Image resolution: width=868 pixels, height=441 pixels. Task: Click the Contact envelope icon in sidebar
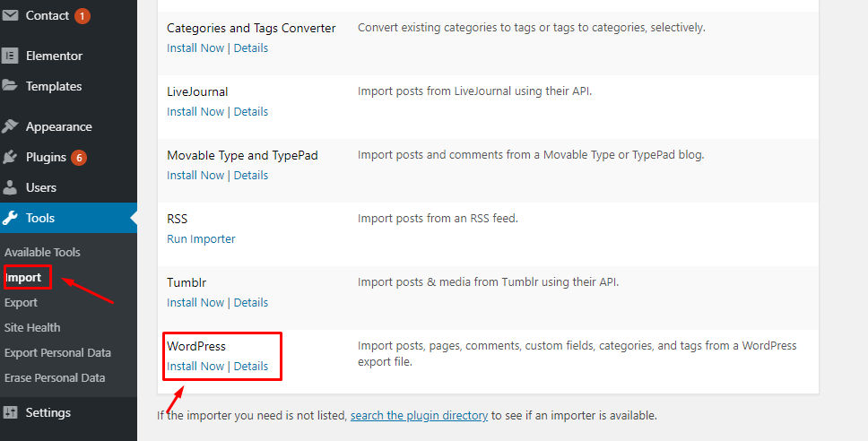[11, 16]
